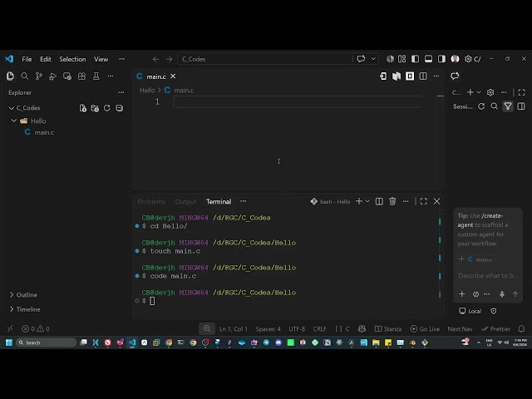Show additional activity bar views
This screenshot has height=399, width=532.
click(x=111, y=76)
